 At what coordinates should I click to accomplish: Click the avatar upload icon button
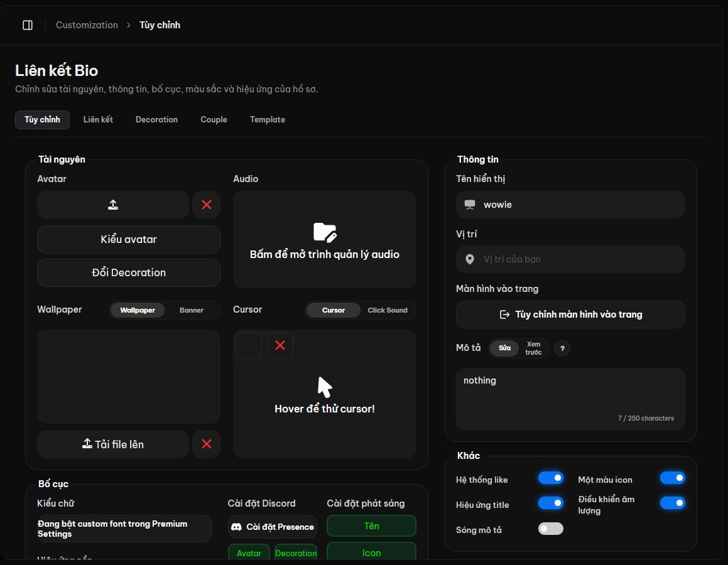[113, 205]
